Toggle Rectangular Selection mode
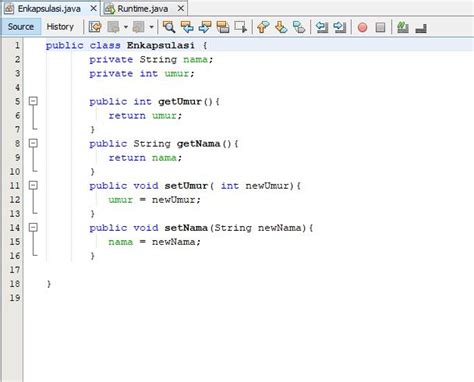Viewport: 474px width, 382px height. [240, 27]
